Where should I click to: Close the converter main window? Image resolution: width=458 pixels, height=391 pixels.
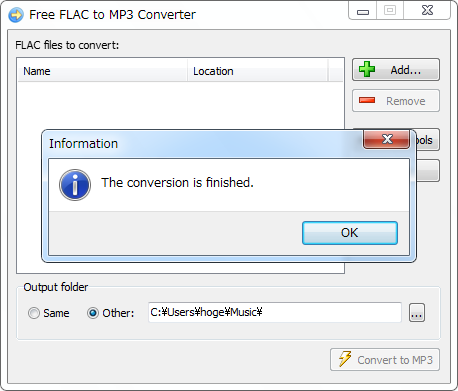427,11
